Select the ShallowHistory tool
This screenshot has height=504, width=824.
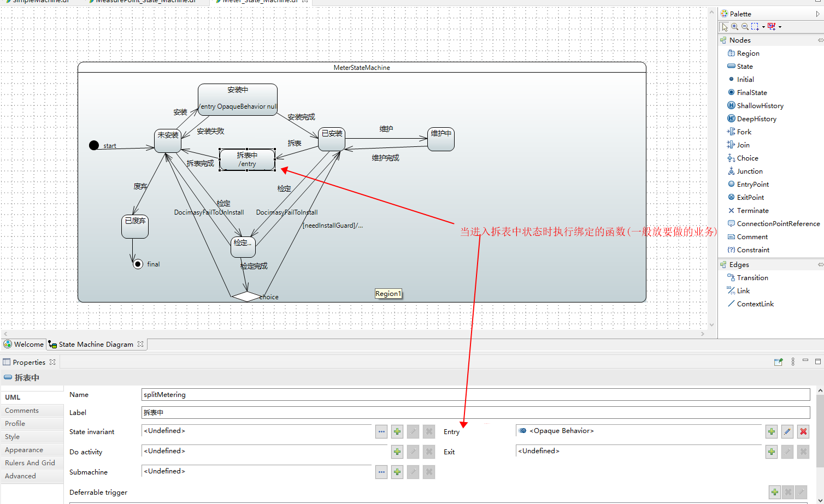click(755, 105)
